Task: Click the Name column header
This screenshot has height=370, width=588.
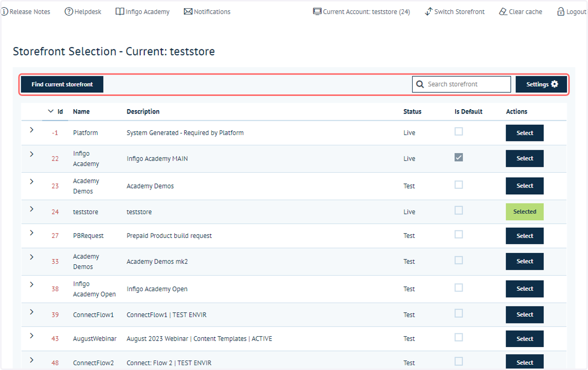Action: (81, 112)
